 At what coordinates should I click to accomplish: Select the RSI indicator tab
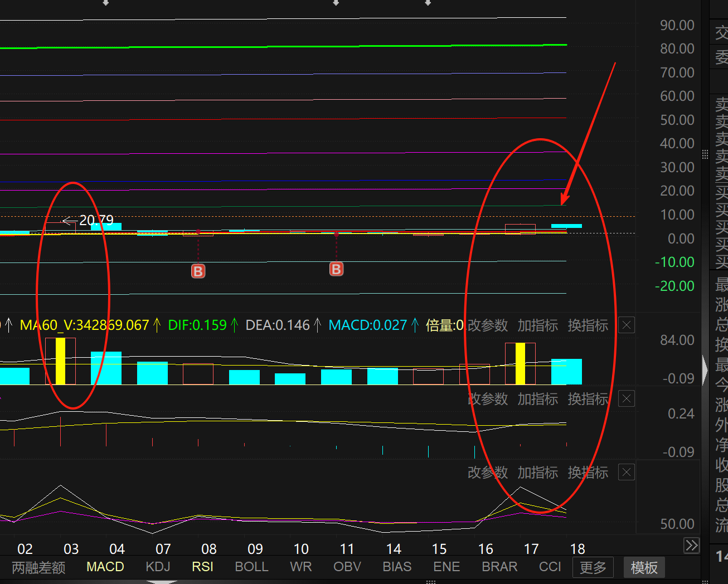[203, 567]
